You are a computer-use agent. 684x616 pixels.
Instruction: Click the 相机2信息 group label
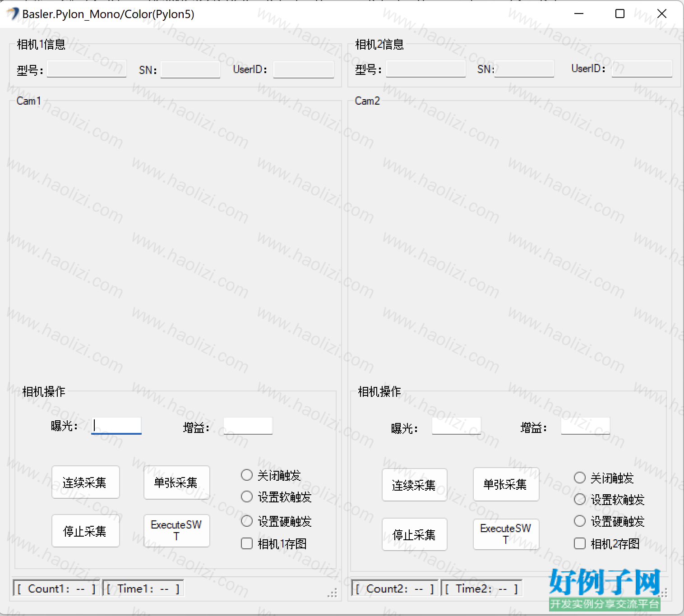click(x=379, y=44)
